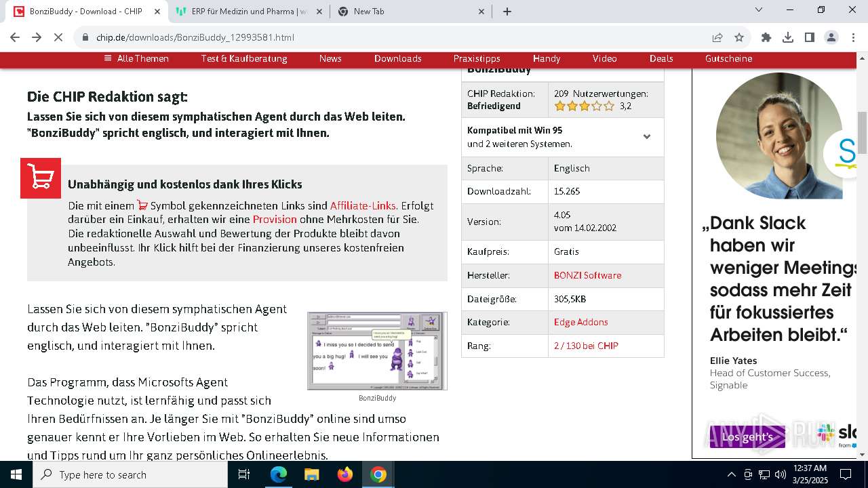This screenshot has height=488, width=868.
Task: Open File Explorer from taskbar
Action: (x=311, y=474)
